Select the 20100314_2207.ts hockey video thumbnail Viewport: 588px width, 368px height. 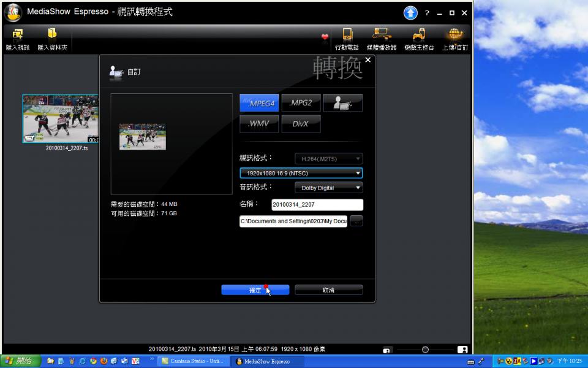pyautogui.click(x=61, y=118)
